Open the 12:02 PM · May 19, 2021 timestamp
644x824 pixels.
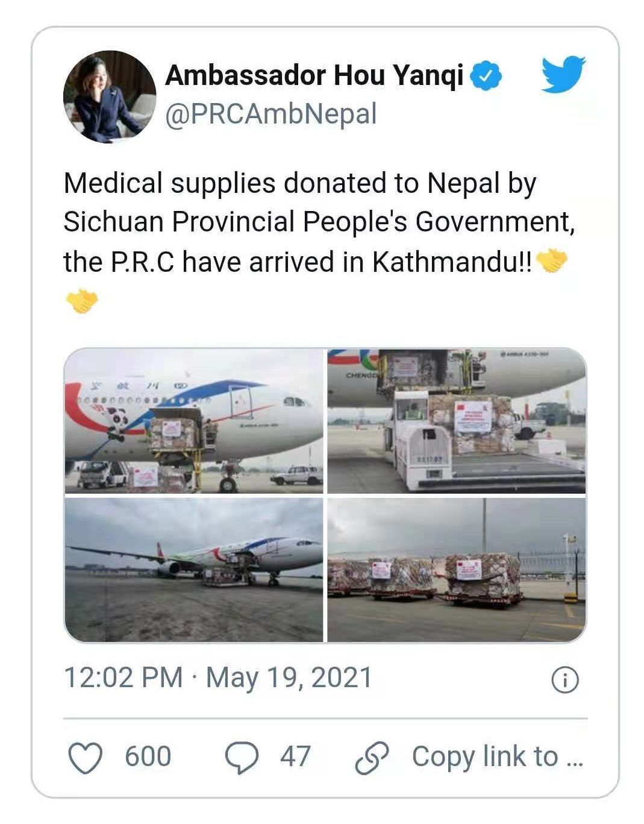point(218,678)
